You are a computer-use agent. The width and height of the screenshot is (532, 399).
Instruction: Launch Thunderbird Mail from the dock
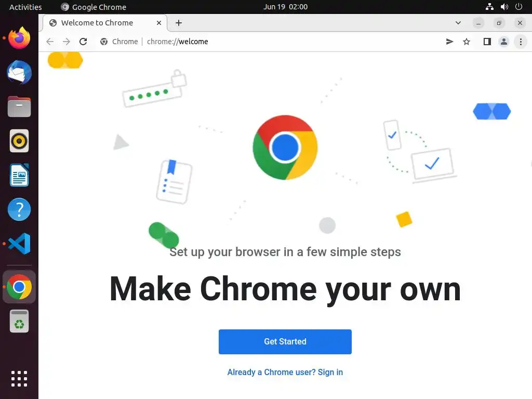pyautogui.click(x=19, y=72)
